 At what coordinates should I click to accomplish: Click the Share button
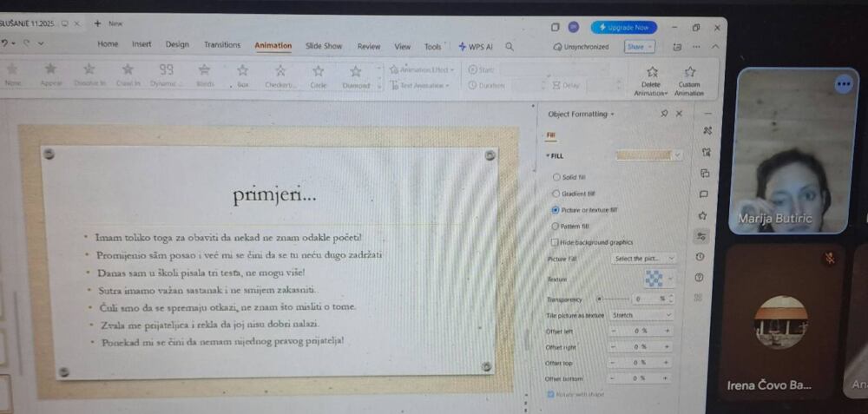[640, 47]
